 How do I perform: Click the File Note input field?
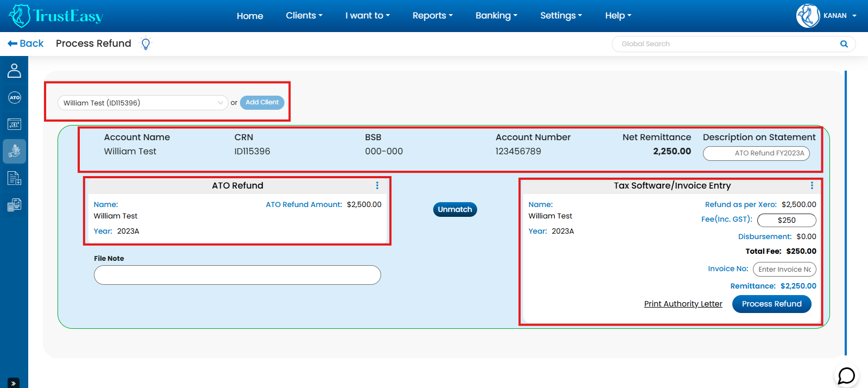(237, 275)
